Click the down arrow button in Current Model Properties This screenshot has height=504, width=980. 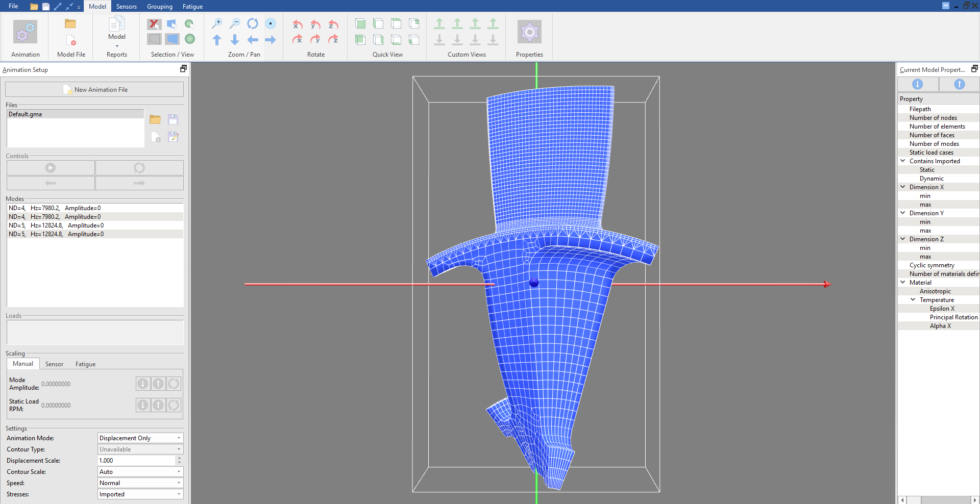[918, 84]
